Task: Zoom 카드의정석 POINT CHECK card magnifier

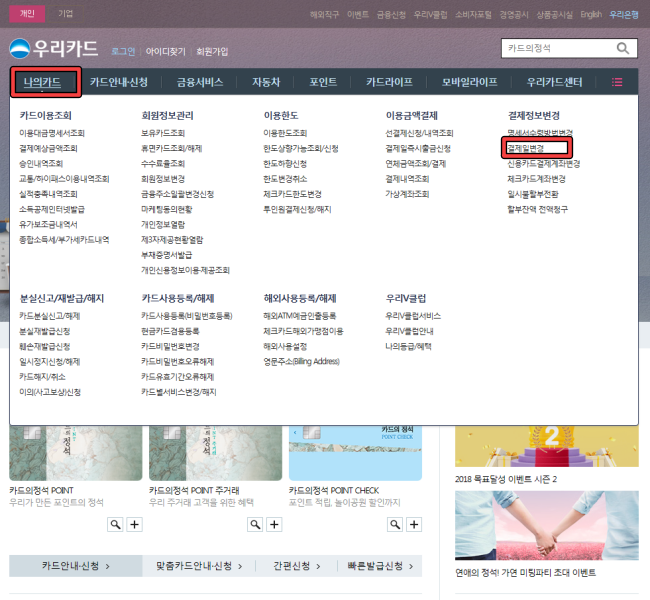Action: [x=395, y=525]
